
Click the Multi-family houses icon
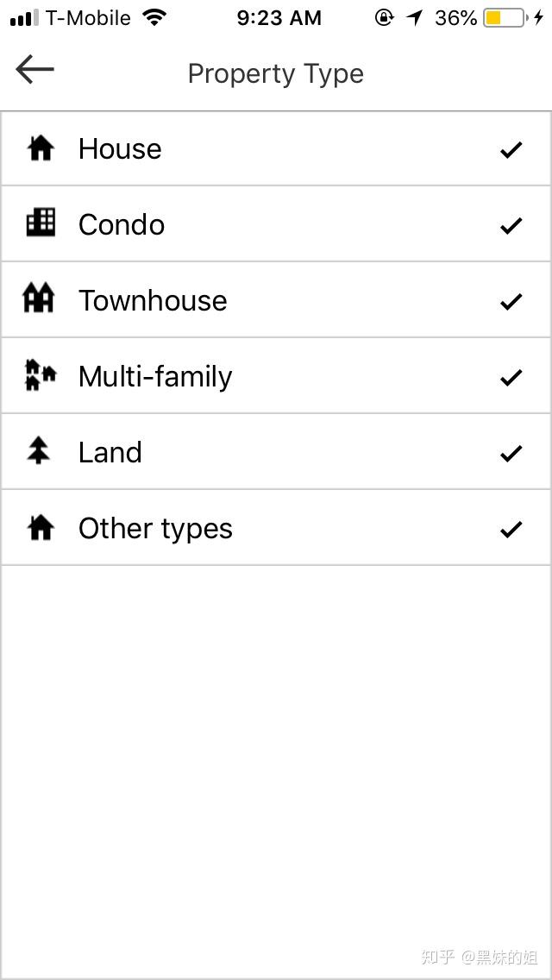pos(40,375)
